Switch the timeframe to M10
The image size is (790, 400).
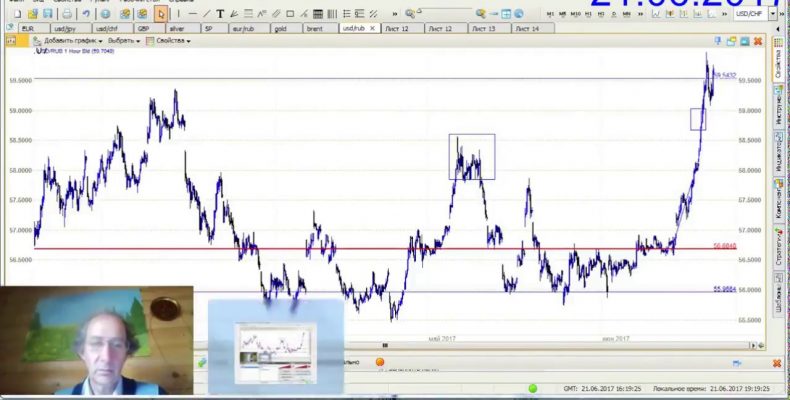click(x=575, y=14)
